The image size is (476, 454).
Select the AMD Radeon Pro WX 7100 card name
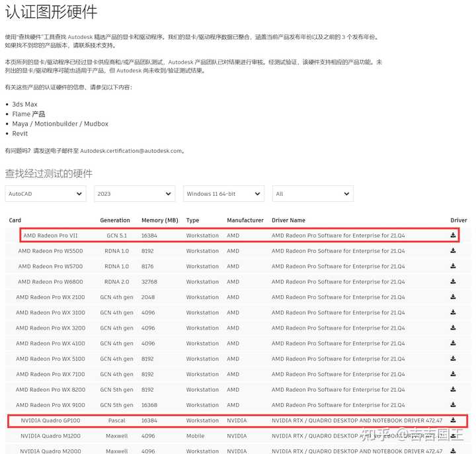pyautogui.click(x=50, y=375)
